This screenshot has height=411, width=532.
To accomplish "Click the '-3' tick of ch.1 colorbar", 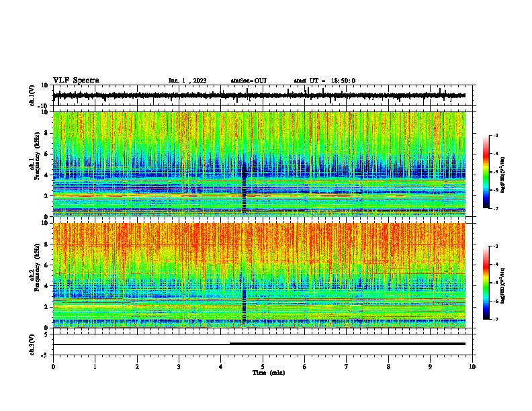I will pos(495,136).
